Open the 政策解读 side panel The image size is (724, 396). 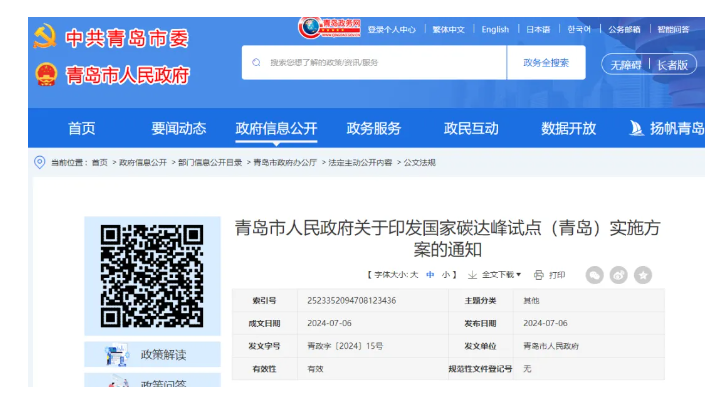pos(152,354)
